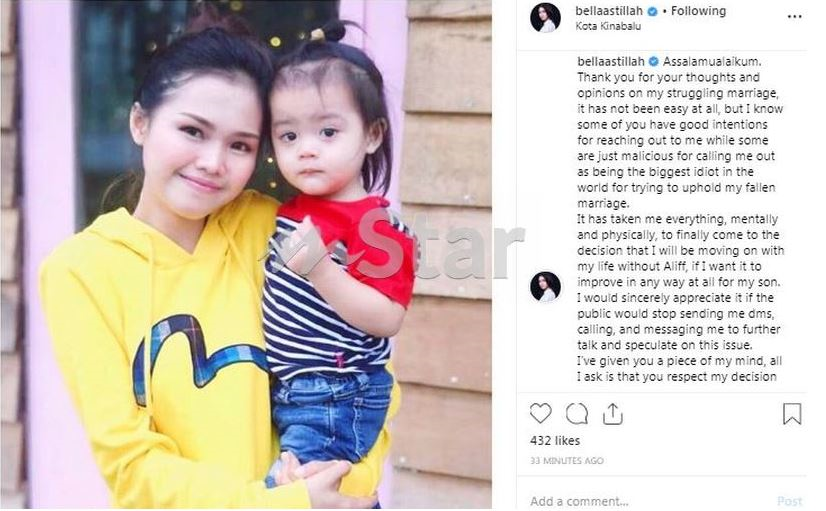Click the photo of woman holding child

pos(246,254)
